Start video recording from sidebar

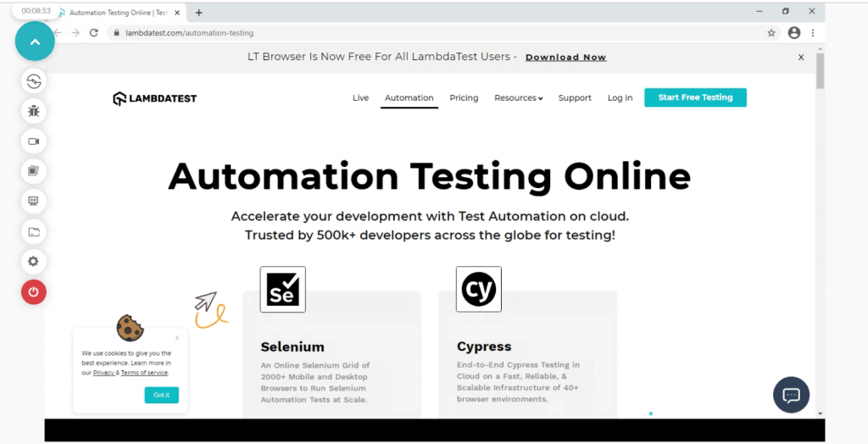pyautogui.click(x=34, y=142)
